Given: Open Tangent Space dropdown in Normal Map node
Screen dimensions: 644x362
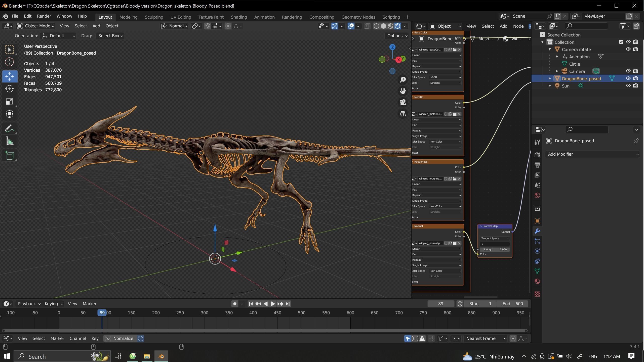Looking at the screenshot, I should (x=495, y=238).
